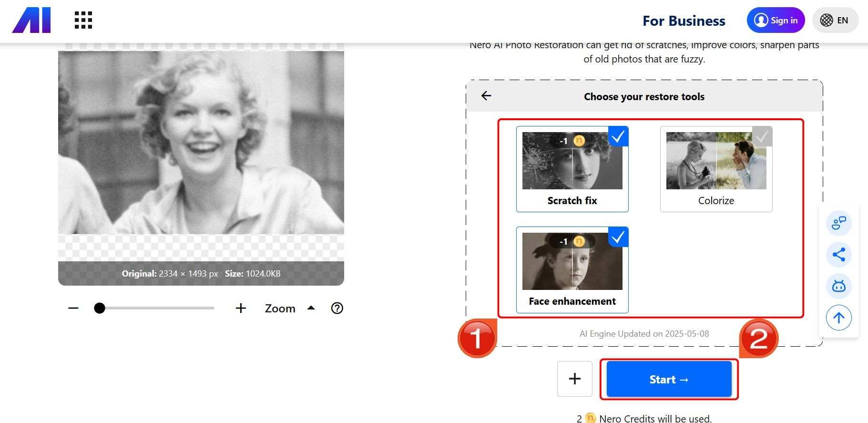Viewport: 868px width, 423px height.
Task: Click the 'Size: 1024.0KB' text
Action: [x=253, y=274]
